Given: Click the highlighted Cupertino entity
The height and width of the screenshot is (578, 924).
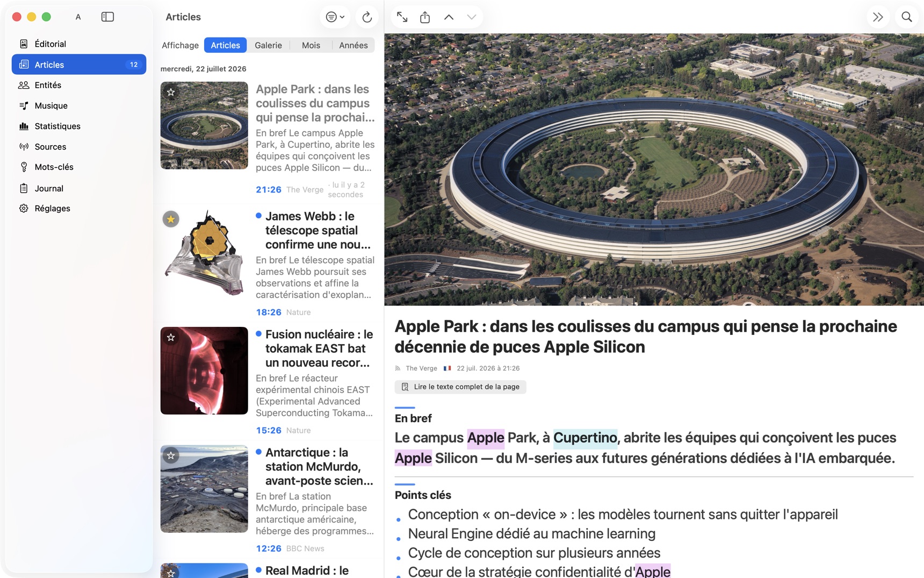Looking at the screenshot, I should [x=585, y=438].
